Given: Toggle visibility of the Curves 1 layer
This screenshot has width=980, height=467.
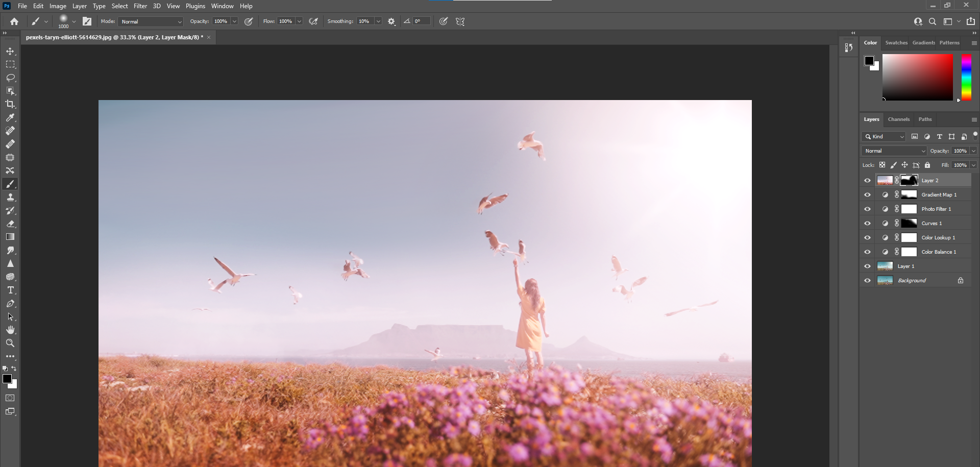Looking at the screenshot, I should [867, 223].
